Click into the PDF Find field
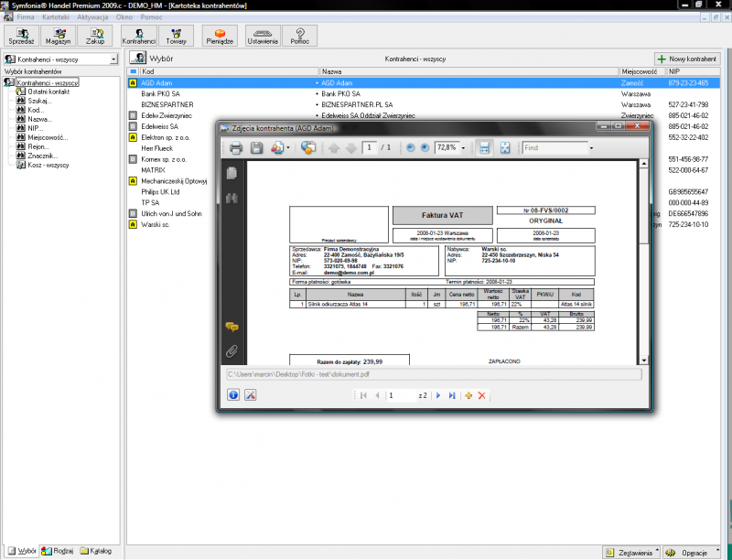732x560 pixels. [x=554, y=148]
